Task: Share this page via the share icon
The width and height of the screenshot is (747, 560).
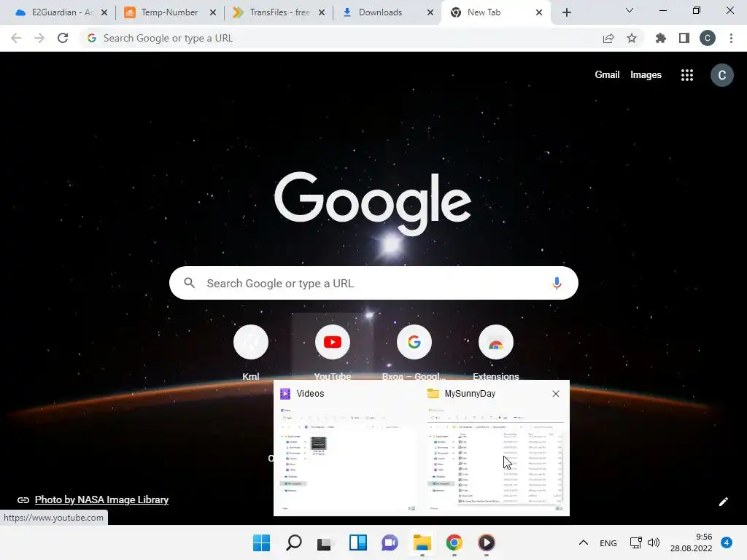Action: click(x=608, y=39)
